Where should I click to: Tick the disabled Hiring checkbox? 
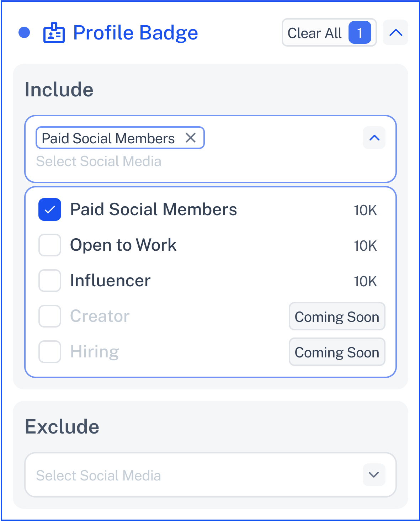coord(50,352)
